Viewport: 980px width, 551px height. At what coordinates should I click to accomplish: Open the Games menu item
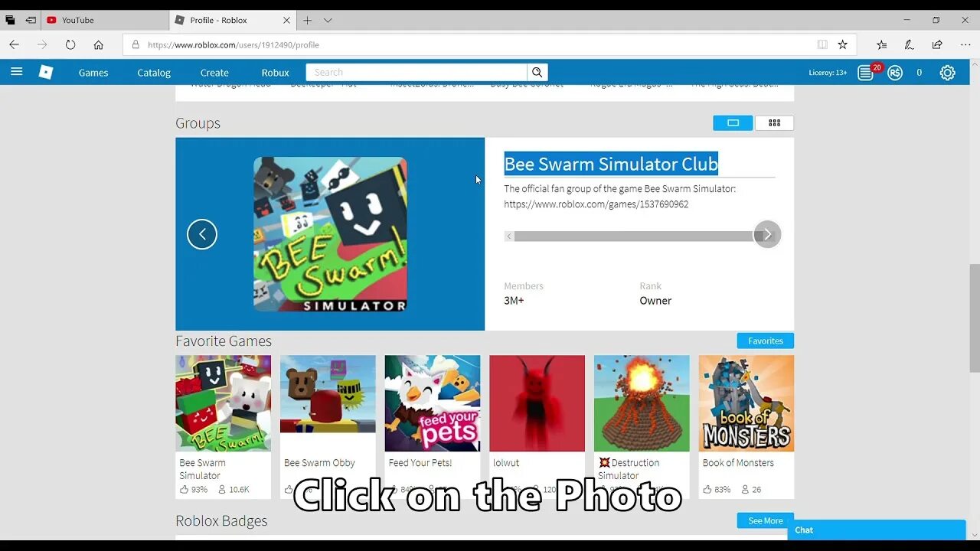[x=93, y=73]
